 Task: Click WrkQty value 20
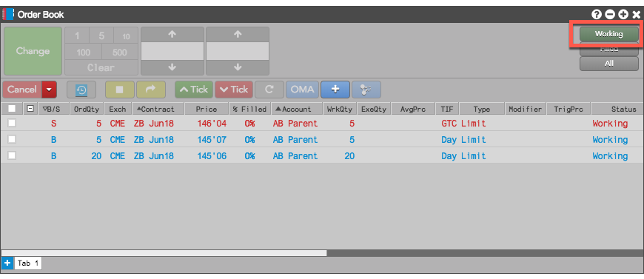click(349, 156)
